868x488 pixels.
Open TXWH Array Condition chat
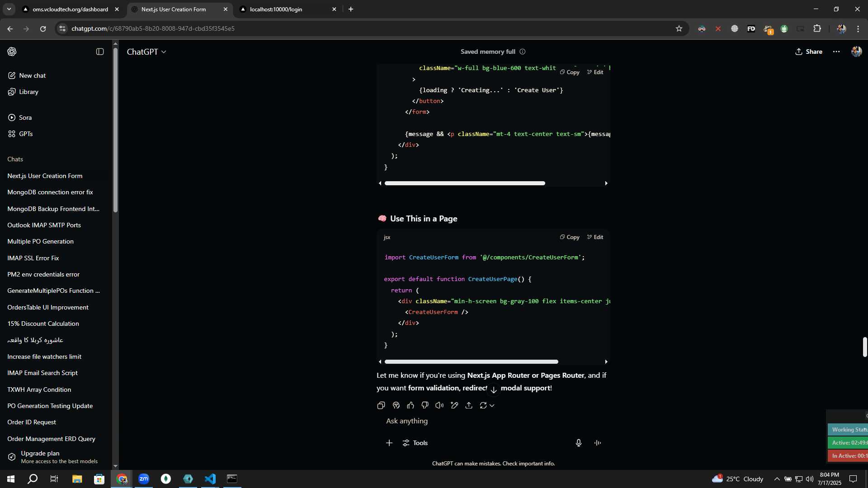[39, 389]
